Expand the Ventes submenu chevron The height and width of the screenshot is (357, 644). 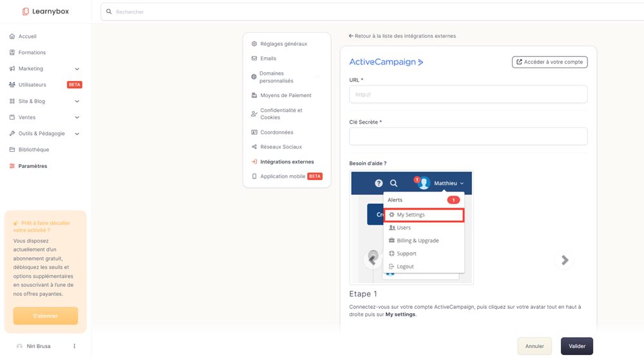pos(77,118)
